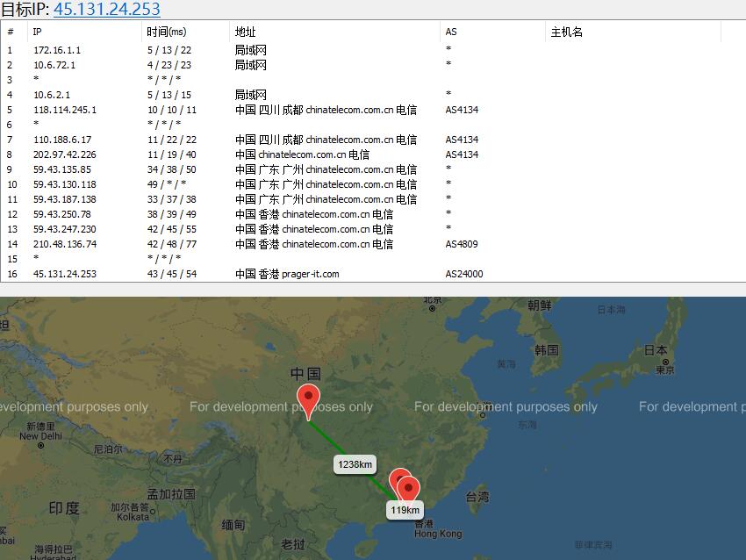Click the Chengdu map marker pin
This screenshot has width=746, height=560.
pyautogui.click(x=308, y=401)
